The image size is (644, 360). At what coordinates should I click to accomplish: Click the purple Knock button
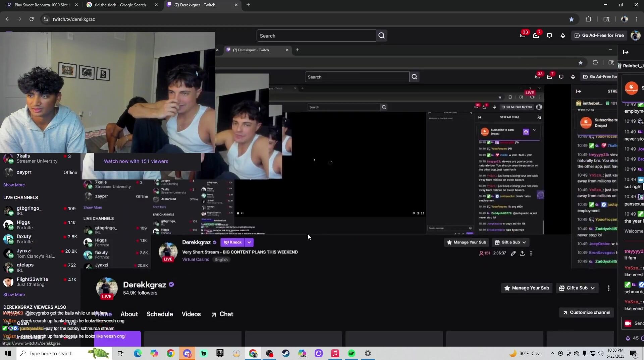[x=233, y=242]
